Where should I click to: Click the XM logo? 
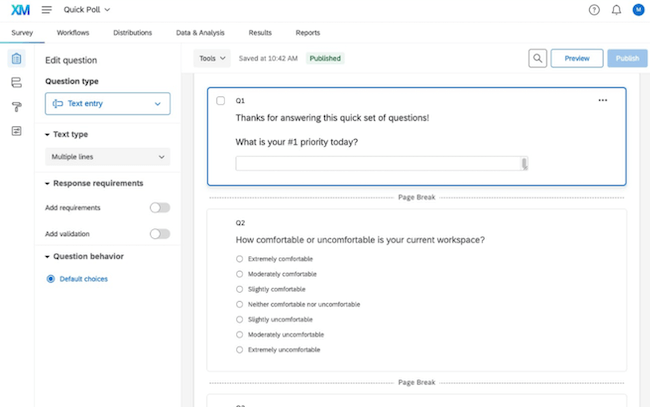point(20,10)
